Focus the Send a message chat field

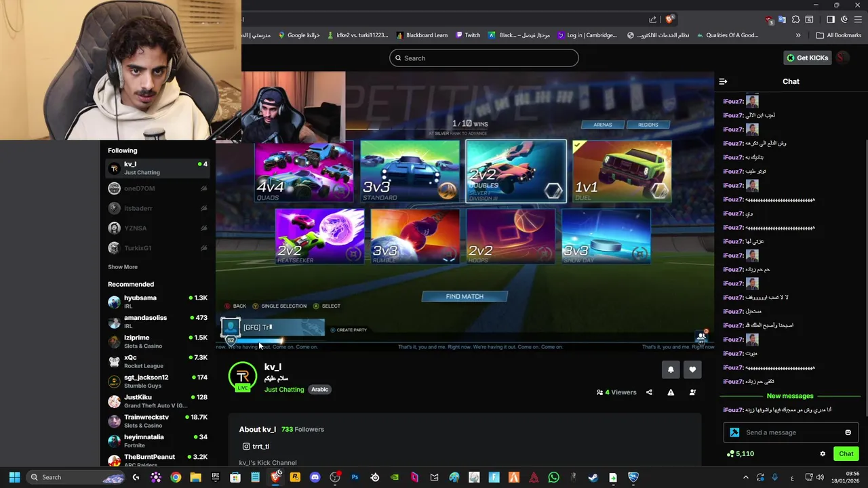[x=791, y=432]
